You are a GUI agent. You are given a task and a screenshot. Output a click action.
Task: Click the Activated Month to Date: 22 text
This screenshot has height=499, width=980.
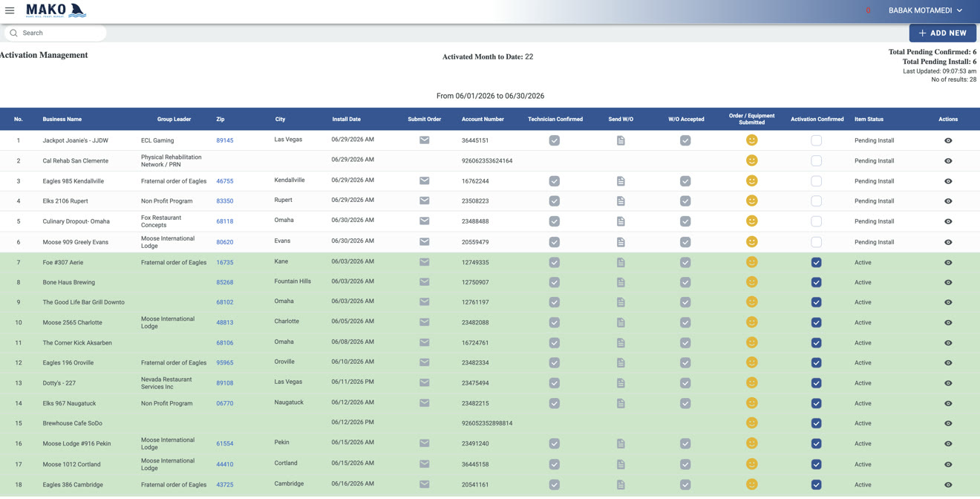[488, 56]
